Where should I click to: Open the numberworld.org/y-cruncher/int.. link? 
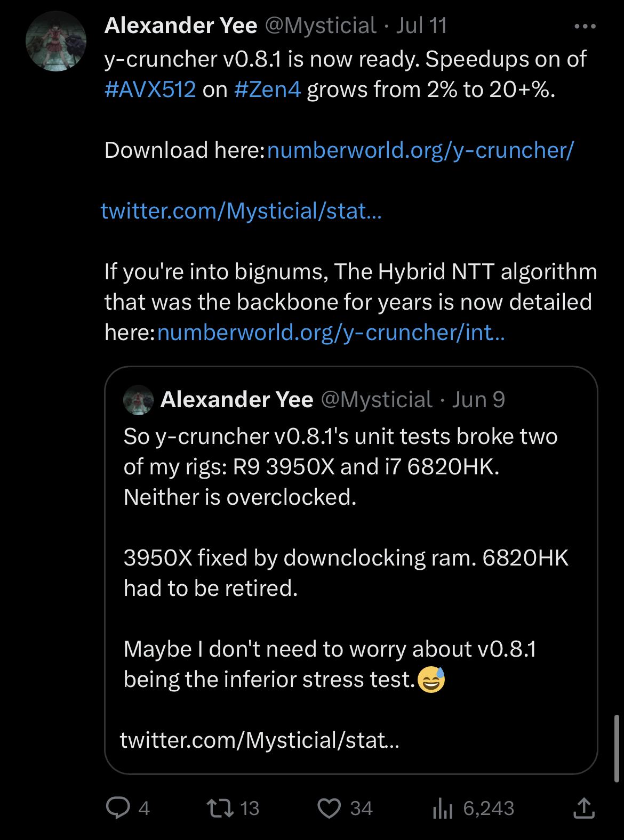(331, 333)
